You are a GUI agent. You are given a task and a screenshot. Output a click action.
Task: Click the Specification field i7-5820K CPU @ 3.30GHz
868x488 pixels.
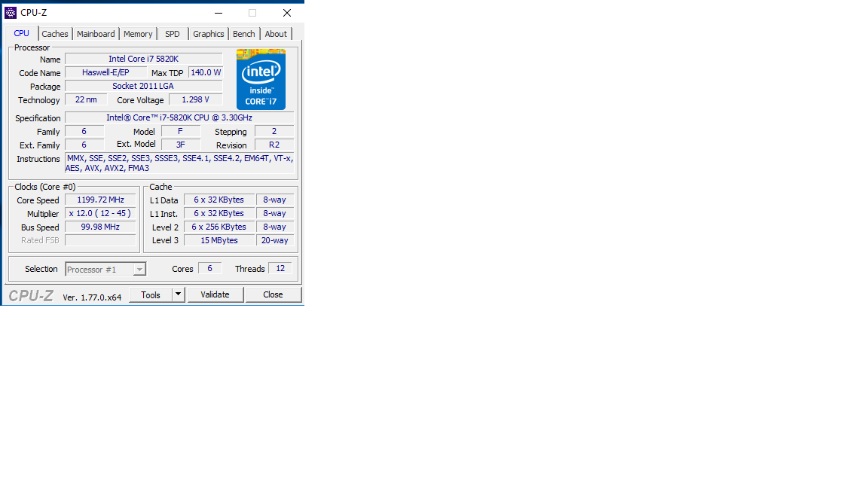coord(179,117)
